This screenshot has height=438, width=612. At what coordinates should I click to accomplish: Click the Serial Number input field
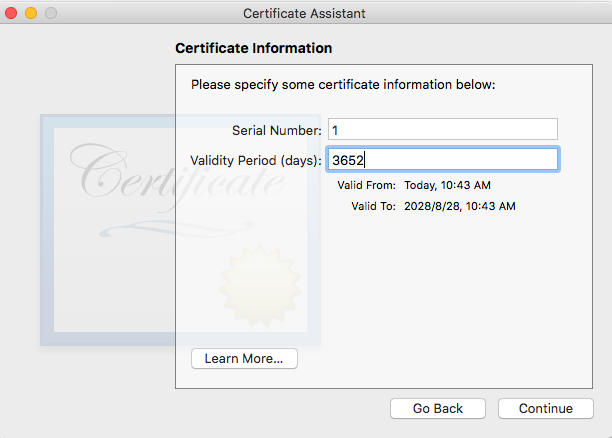click(x=443, y=129)
